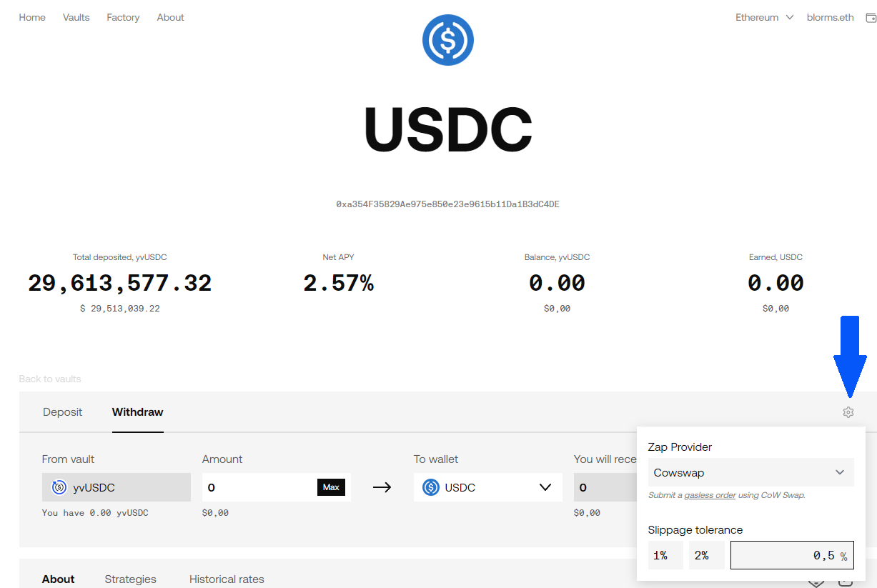The image size is (877, 588).
Task: Click the wallet icon beside blorms.eth
Action: (x=871, y=18)
